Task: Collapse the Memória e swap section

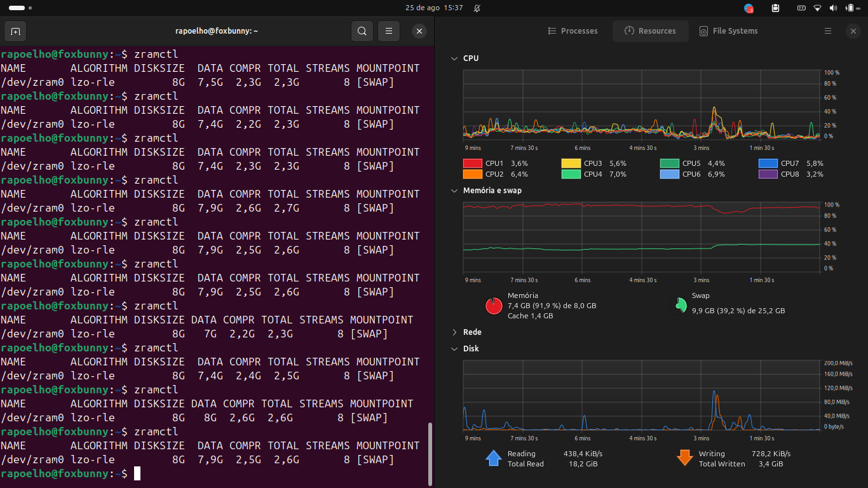Action: [x=454, y=191]
